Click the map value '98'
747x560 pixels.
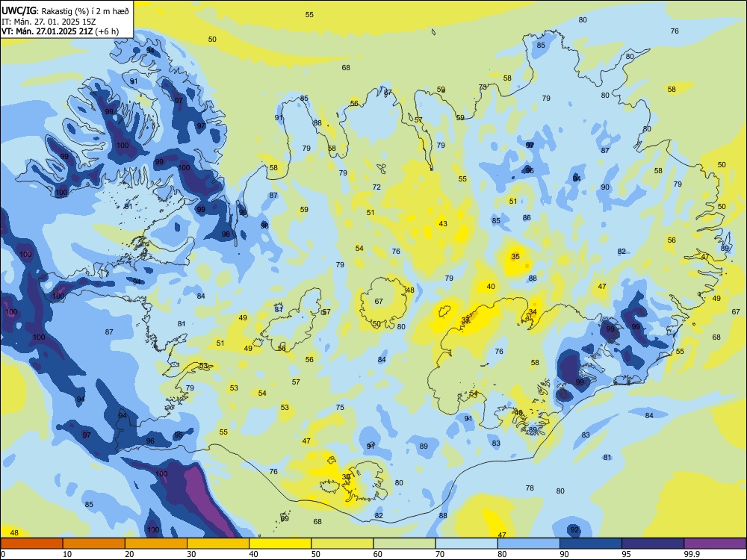[264, 225]
